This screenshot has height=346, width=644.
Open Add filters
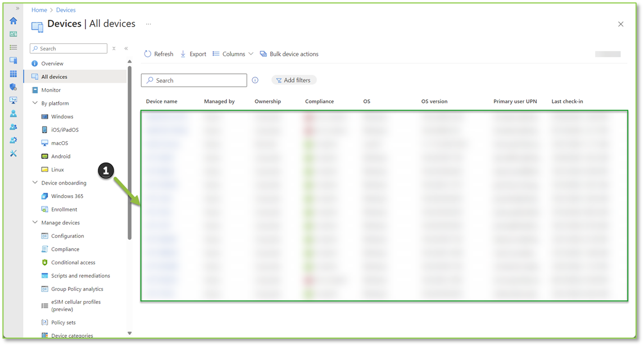tap(294, 80)
